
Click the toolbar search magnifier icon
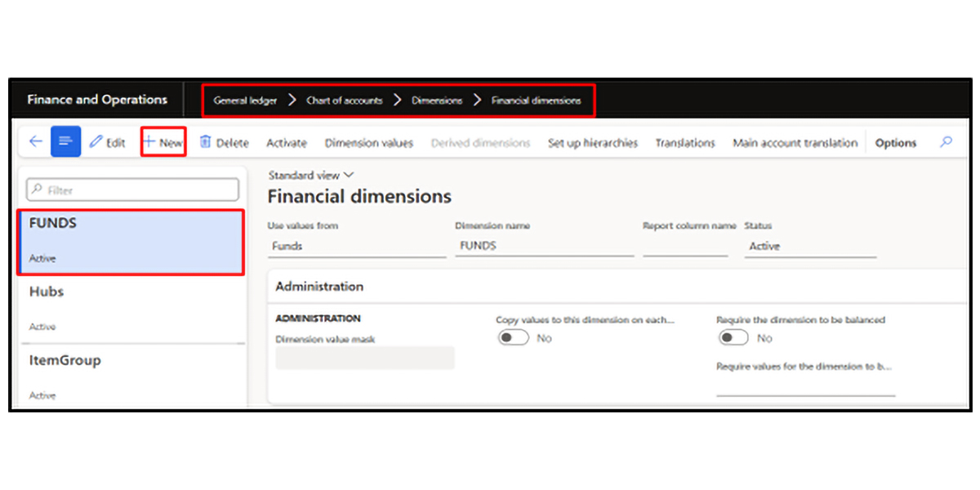946,142
